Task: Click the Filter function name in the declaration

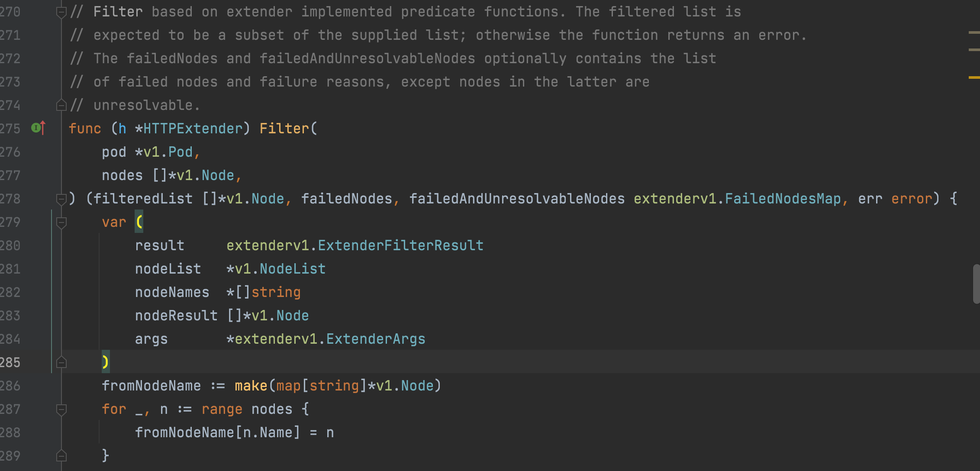Action: [284, 129]
